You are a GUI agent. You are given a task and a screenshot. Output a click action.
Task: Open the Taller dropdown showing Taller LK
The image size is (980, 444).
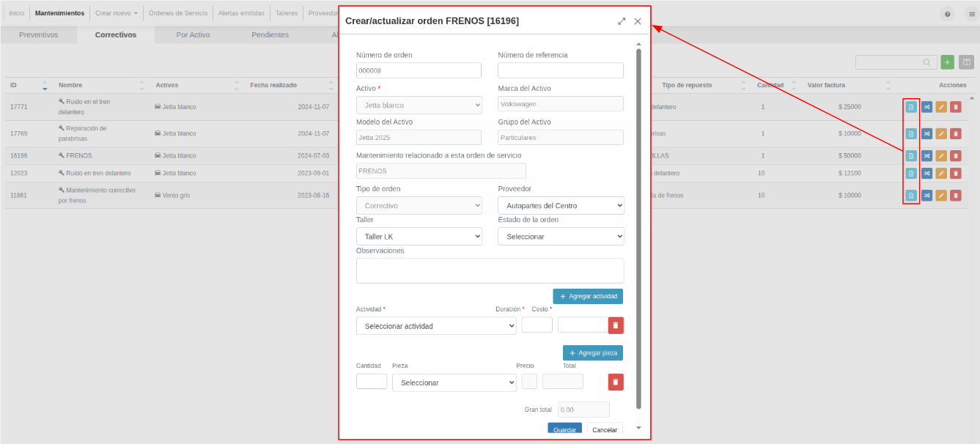(x=419, y=237)
